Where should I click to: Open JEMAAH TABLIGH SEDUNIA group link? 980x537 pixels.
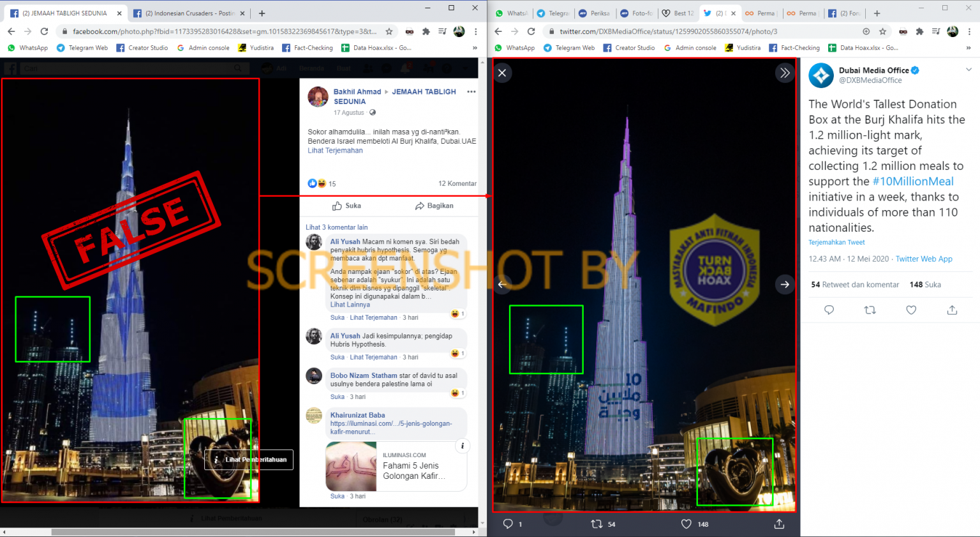click(395, 96)
